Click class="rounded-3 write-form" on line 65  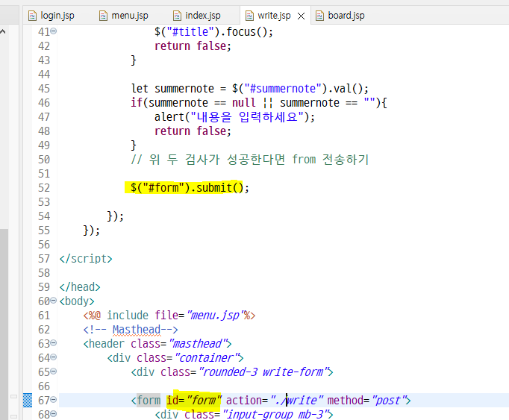244,372
